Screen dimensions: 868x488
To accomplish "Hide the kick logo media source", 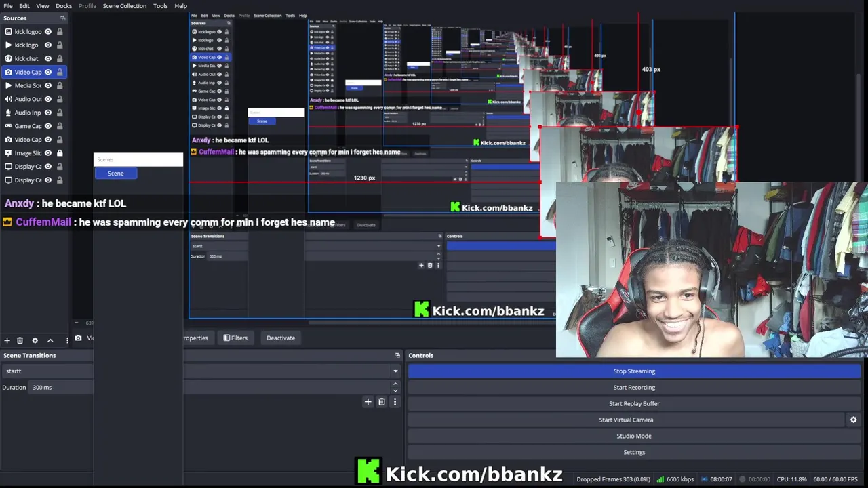I will coord(48,45).
